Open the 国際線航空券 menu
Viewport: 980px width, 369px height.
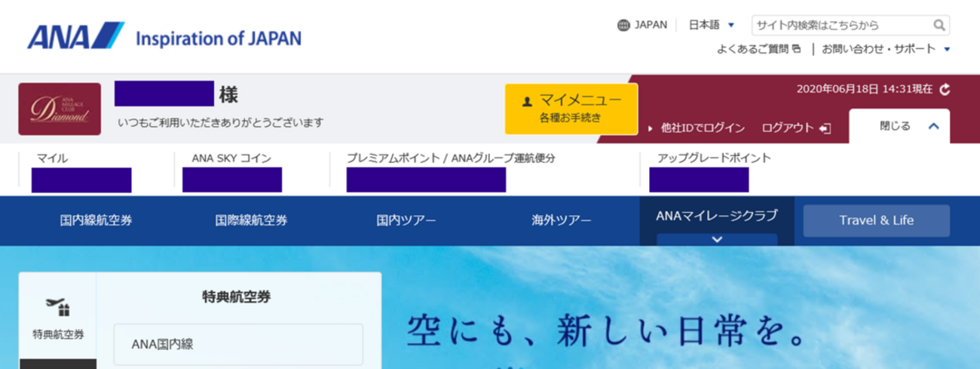[x=251, y=220]
